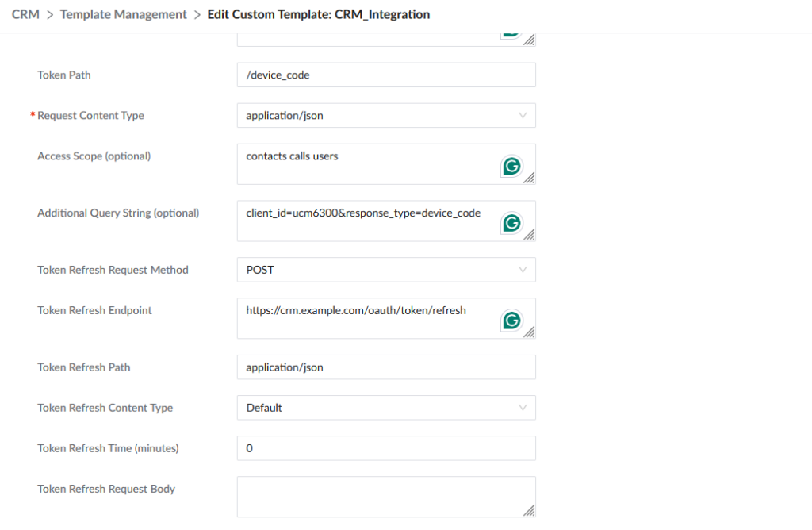
Task: Click Grammarly icon in Additional Query String field
Action: point(511,223)
